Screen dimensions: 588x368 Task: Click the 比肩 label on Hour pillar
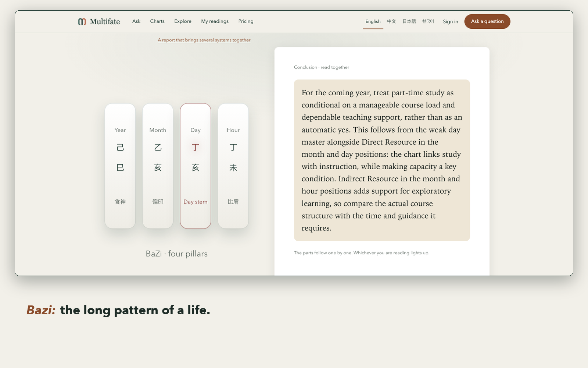[233, 202]
